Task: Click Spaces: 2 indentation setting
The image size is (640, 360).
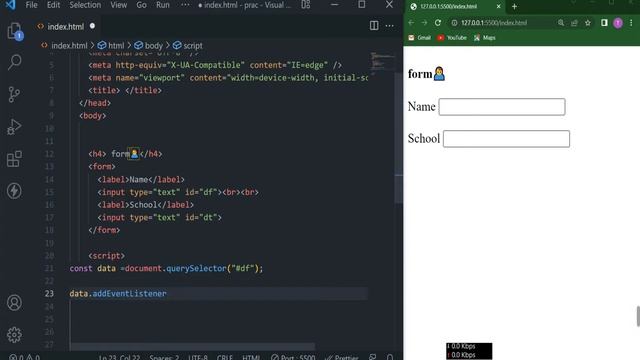Action: click(x=164, y=357)
